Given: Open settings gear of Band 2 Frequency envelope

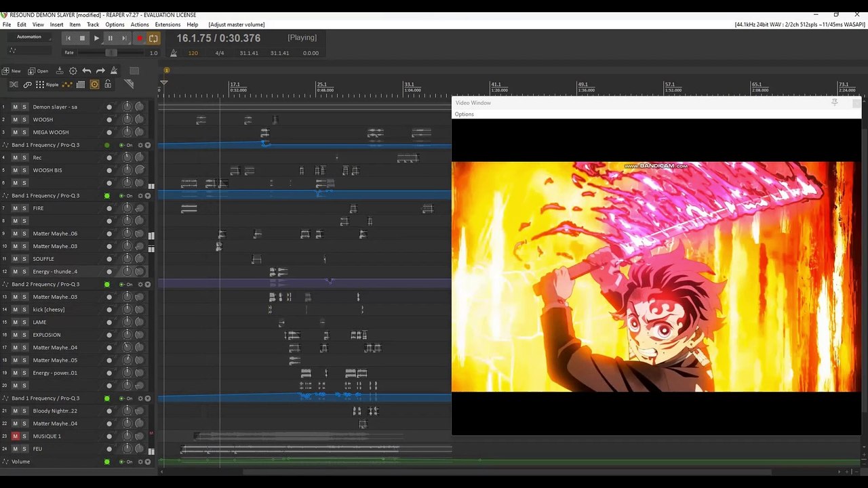Looking at the screenshot, I should (141, 285).
